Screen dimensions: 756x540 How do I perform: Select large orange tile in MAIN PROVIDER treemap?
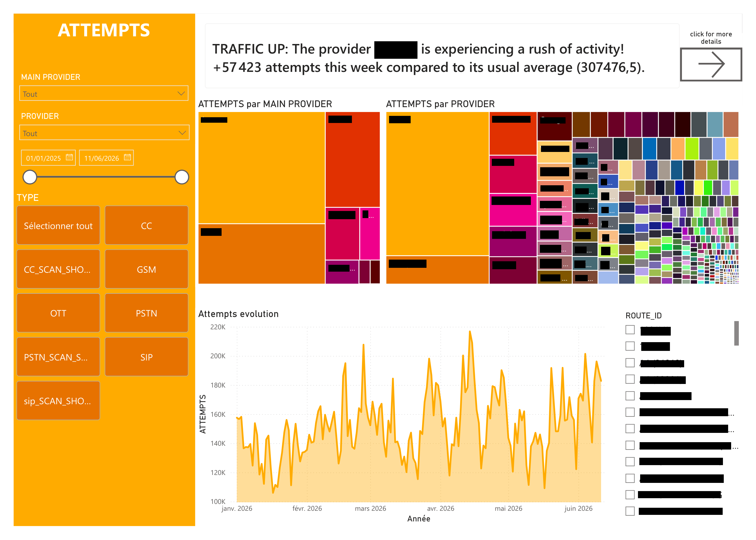pyautogui.click(x=261, y=254)
